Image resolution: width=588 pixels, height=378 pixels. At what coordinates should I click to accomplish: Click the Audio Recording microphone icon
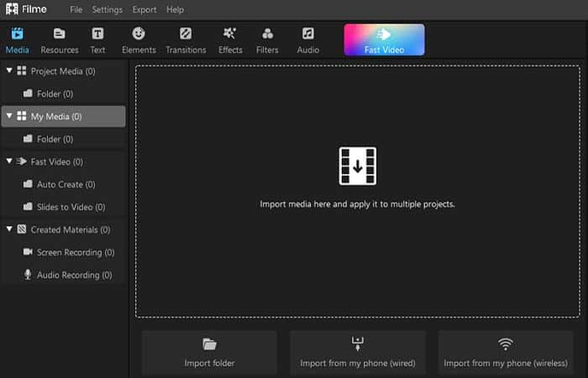coord(28,275)
